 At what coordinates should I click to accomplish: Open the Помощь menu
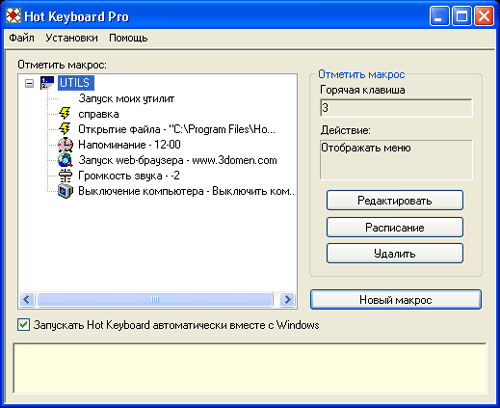click(128, 38)
